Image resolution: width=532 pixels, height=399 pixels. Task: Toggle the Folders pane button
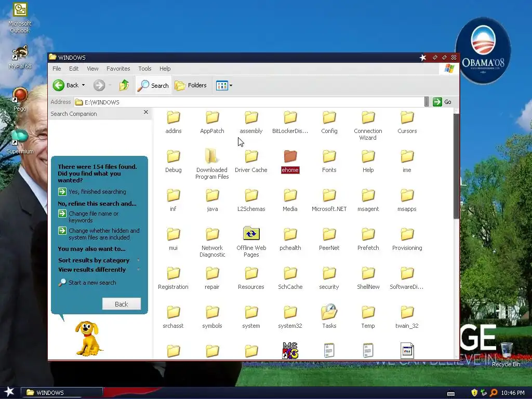[x=191, y=86]
